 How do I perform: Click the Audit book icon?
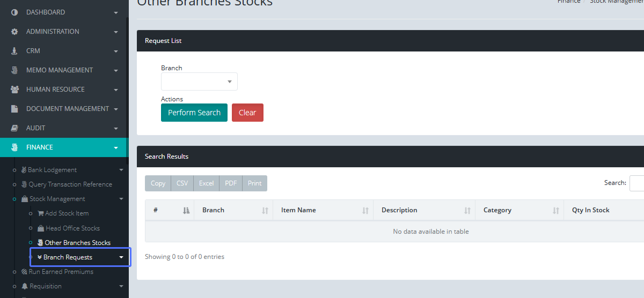pos(14,128)
